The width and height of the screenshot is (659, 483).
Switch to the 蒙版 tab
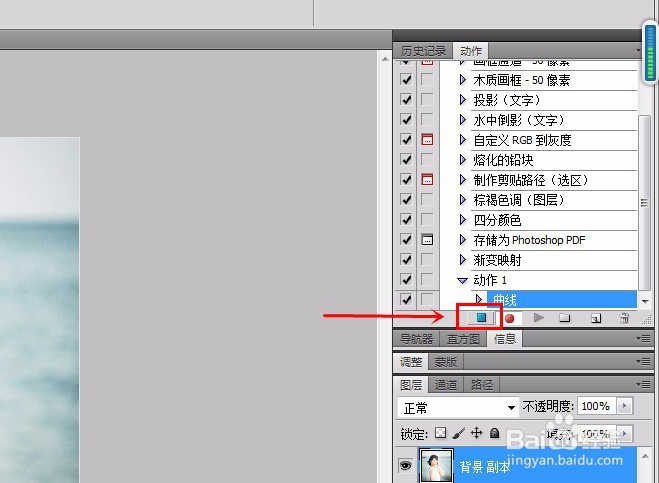[x=445, y=362]
